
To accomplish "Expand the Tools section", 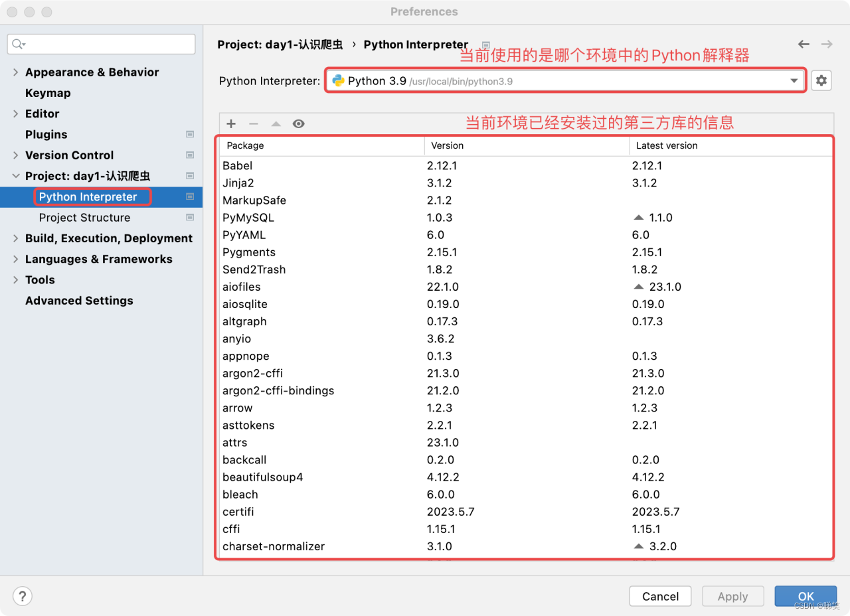I will pos(15,279).
